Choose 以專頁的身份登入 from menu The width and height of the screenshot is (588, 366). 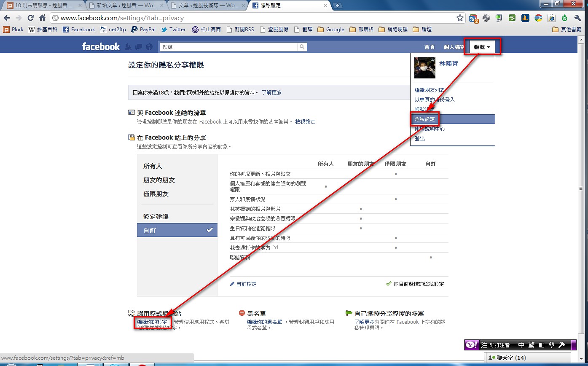[435, 100]
